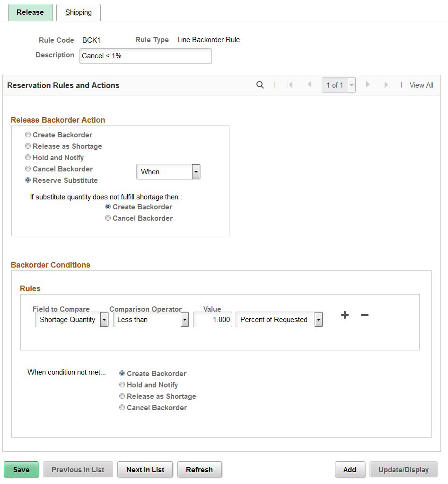This screenshot has width=448, height=484.
Task: Click the previous record arrow
Action: coord(310,85)
